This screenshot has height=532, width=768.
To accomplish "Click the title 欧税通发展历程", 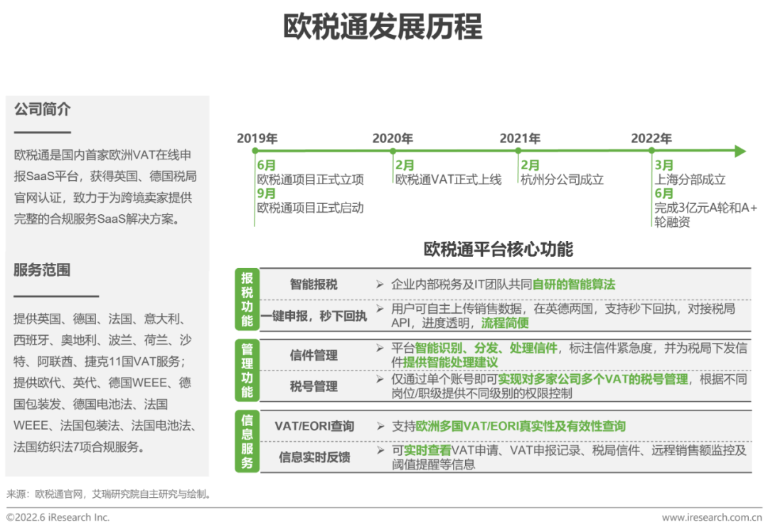I will point(383,26).
